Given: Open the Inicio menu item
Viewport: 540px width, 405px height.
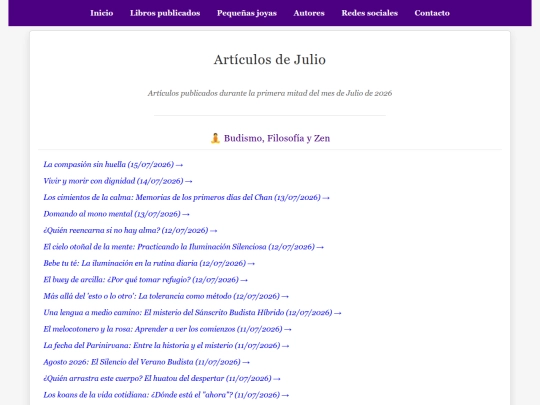Looking at the screenshot, I should point(102,13).
